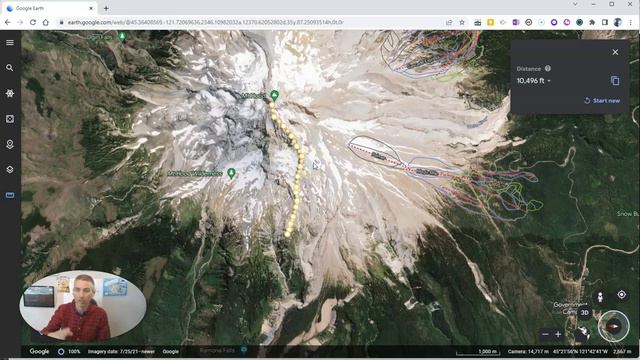The width and height of the screenshot is (640, 360).
Task: Copy the distance value to clipboard
Action: pyautogui.click(x=615, y=81)
